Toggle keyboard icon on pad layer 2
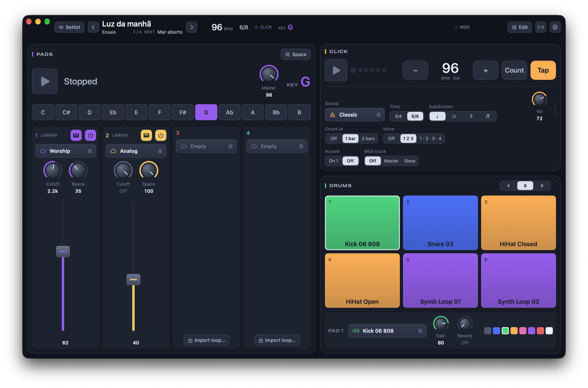The height and width of the screenshot is (388, 588). point(146,135)
